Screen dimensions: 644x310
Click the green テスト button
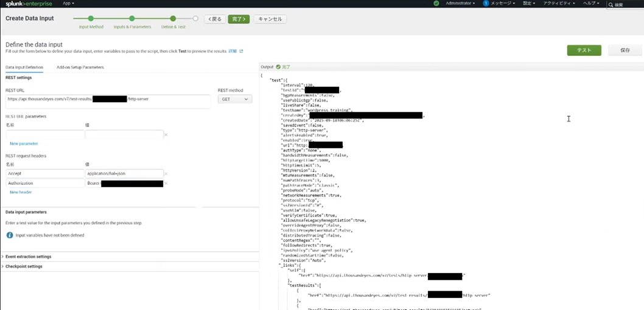pos(584,50)
